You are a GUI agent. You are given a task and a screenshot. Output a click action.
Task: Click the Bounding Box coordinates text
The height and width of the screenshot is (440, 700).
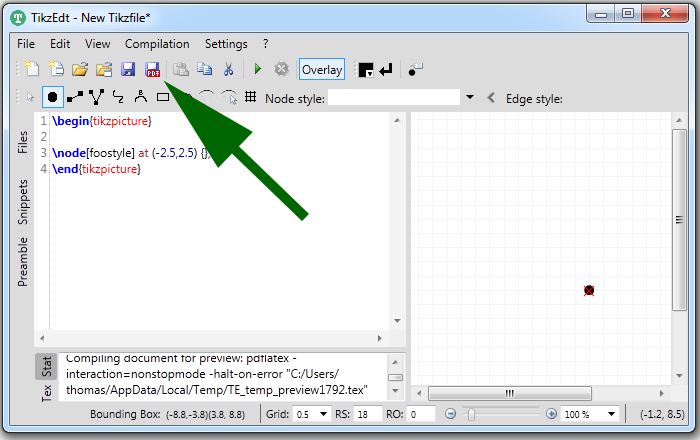205,415
